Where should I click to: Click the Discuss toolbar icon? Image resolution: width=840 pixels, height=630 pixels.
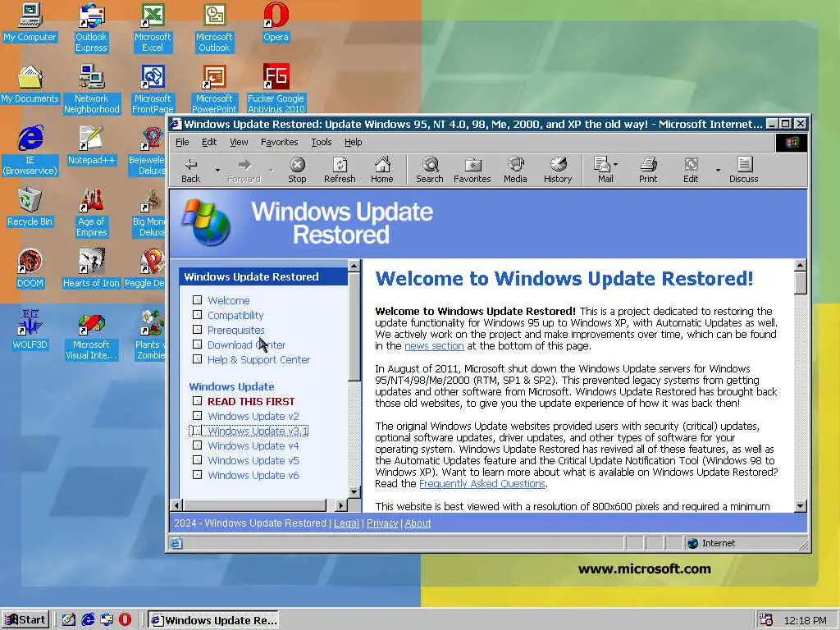(x=743, y=170)
